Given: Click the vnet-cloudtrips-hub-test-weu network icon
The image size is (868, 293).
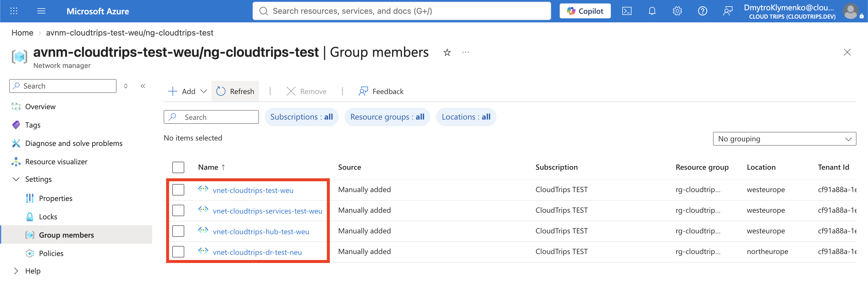Looking at the screenshot, I should [x=203, y=231].
